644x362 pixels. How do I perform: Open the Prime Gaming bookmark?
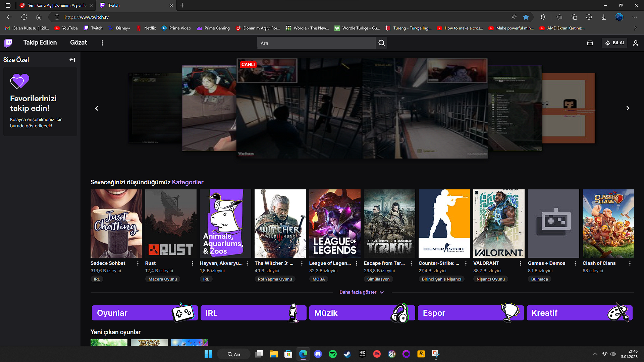[x=213, y=28]
